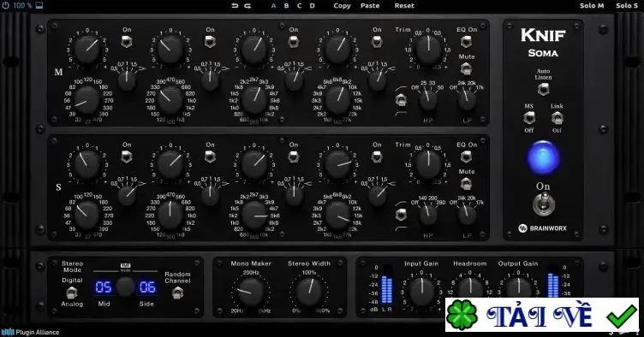
Task: Toggle the Side channel band 3 On switch
Action: pos(293,157)
